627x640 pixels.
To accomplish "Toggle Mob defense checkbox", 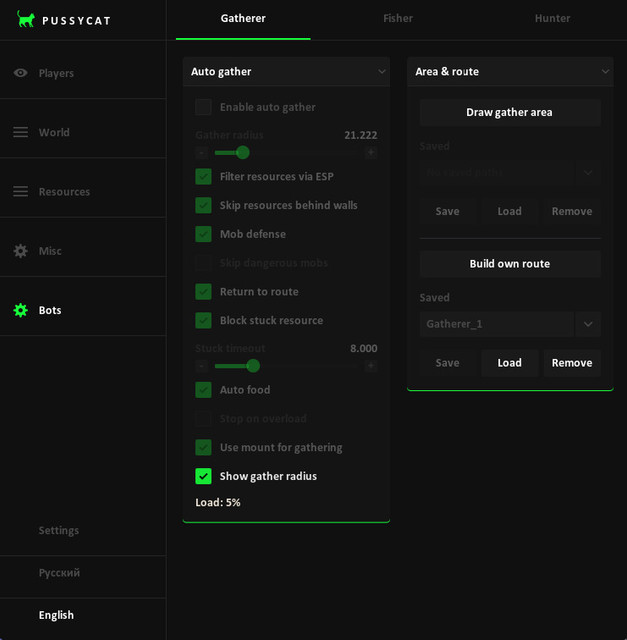I will tap(203, 234).
